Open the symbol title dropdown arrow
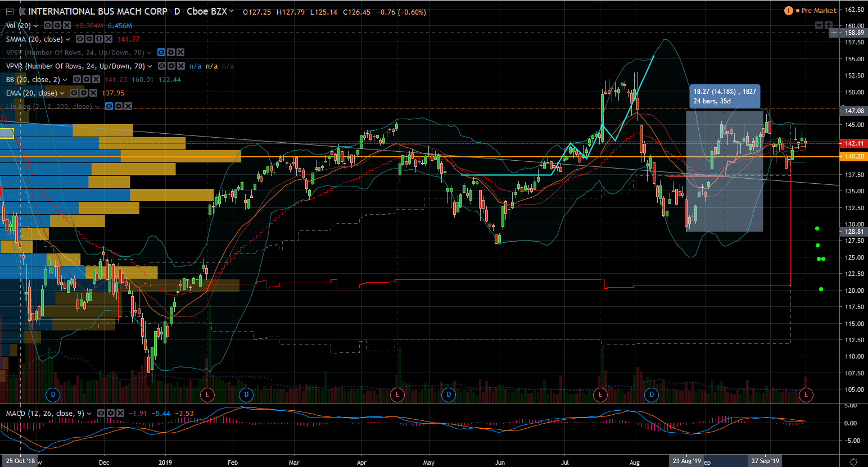Screen dimensions: 868x467 (231, 11)
